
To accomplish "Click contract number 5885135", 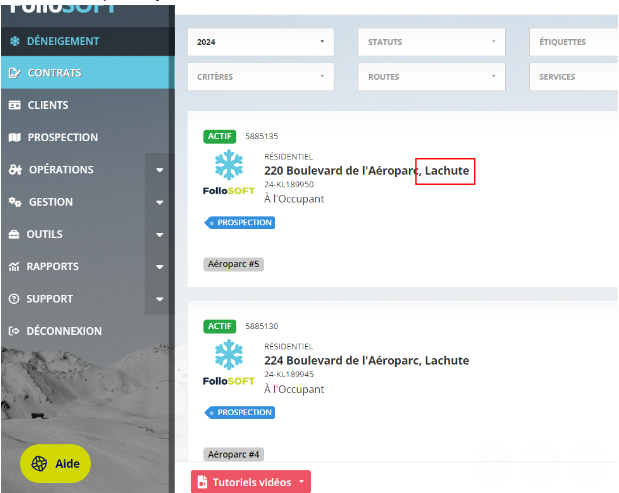I will [x=262, y=136].
